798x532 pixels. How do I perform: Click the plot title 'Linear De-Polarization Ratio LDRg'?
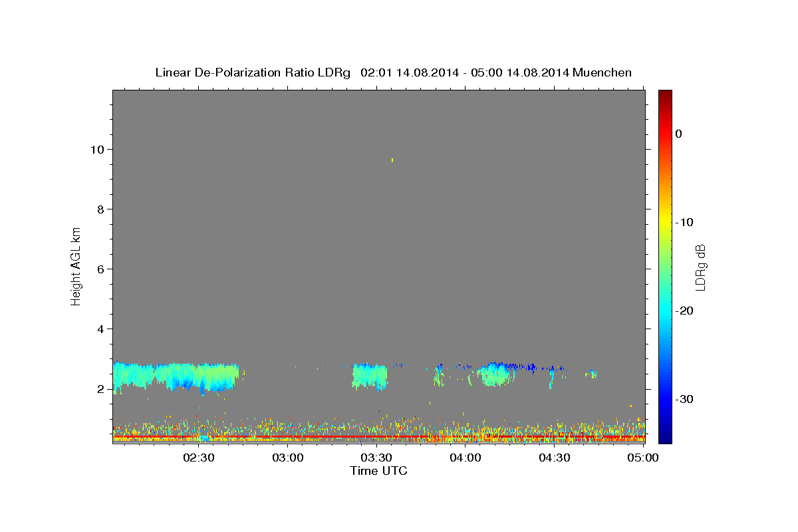point(252,72)
